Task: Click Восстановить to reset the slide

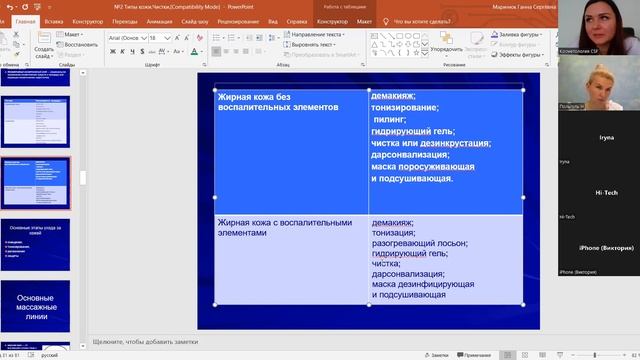Action: click(x=77, y=44)
